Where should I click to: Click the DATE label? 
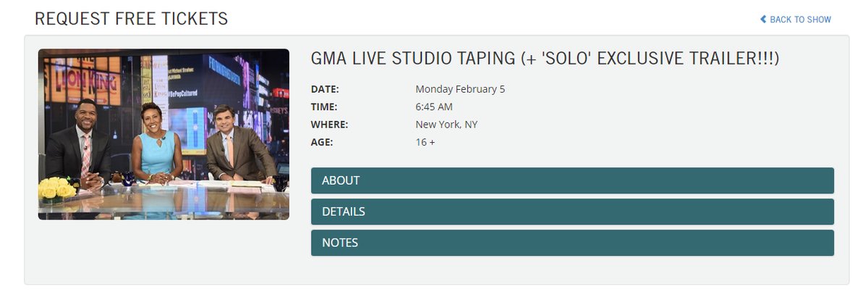[x=325, y=90]
